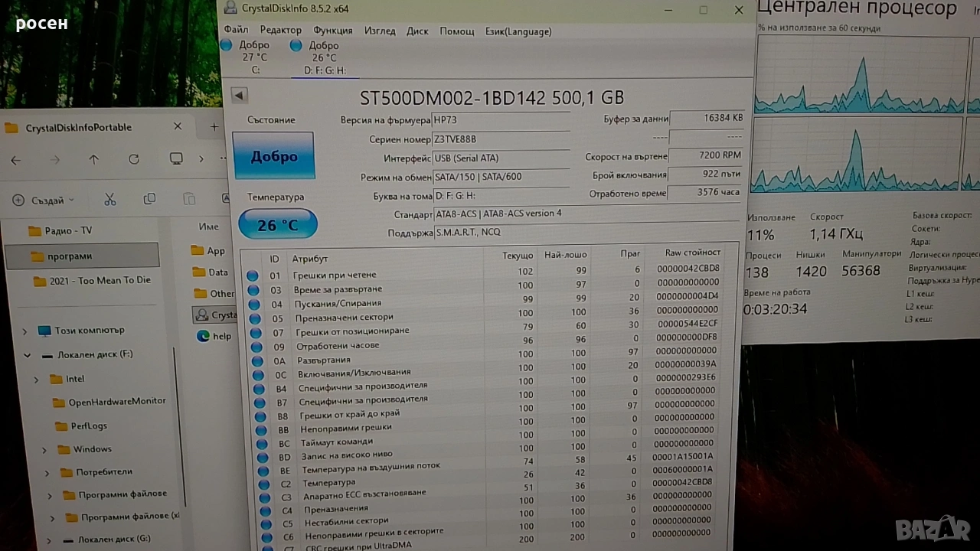Viewport: 980px width, 551px height.
Task: Click the Copy icon in Explorer toolbar
Action: (x=149, y=200)
